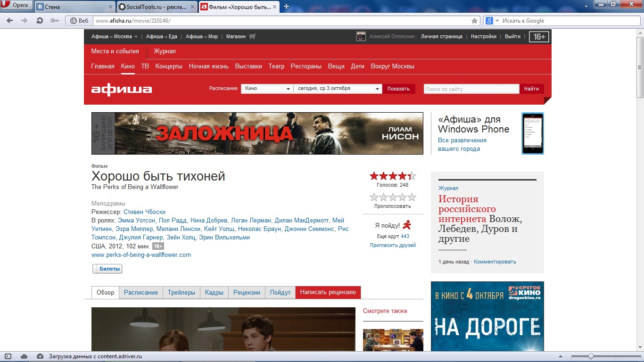Image resolution: width=644 pixels, height=362 pixels.
Task: Open the user avatar of Алексей Оляпснин
Action: click(361, 36)
